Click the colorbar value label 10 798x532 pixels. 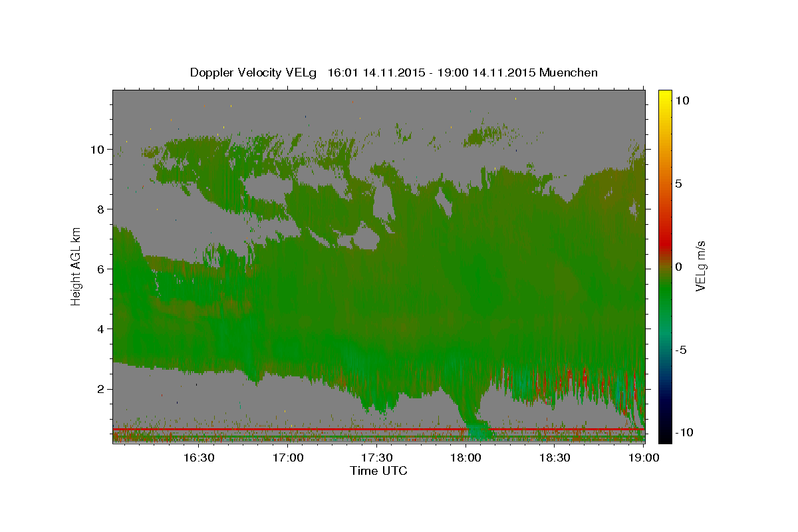pos(682,100)
